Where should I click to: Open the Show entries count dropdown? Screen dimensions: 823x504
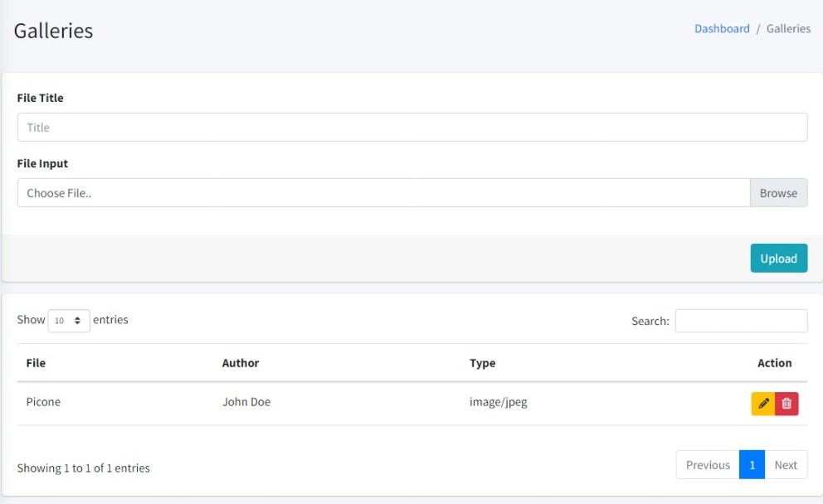tap(69, 321)
